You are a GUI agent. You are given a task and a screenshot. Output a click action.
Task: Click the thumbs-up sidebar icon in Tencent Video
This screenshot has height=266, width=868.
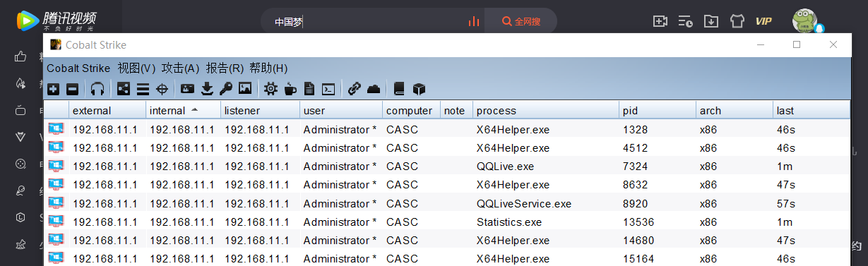point(21,56)
